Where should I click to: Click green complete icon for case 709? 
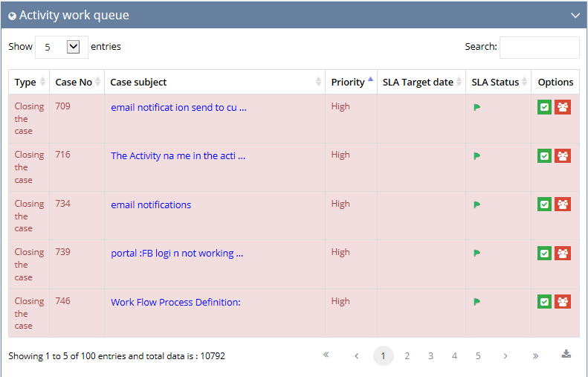click(544, 107)
